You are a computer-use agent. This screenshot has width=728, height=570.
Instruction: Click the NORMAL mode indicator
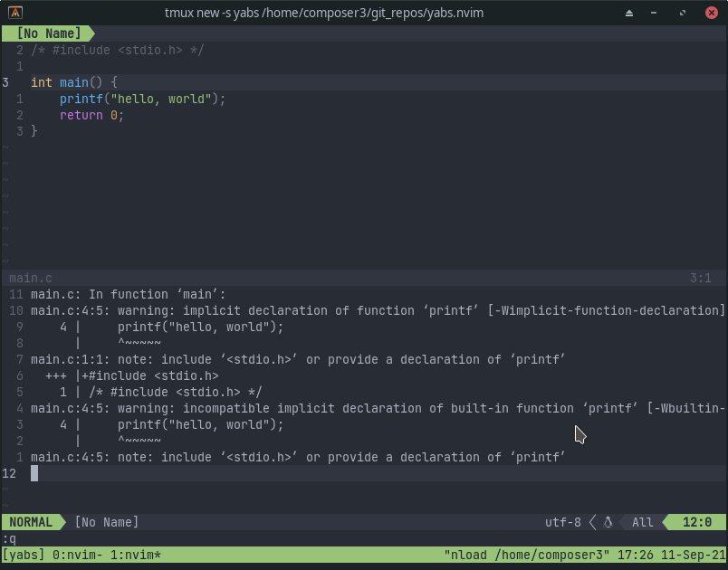click(x=31, y=522)
